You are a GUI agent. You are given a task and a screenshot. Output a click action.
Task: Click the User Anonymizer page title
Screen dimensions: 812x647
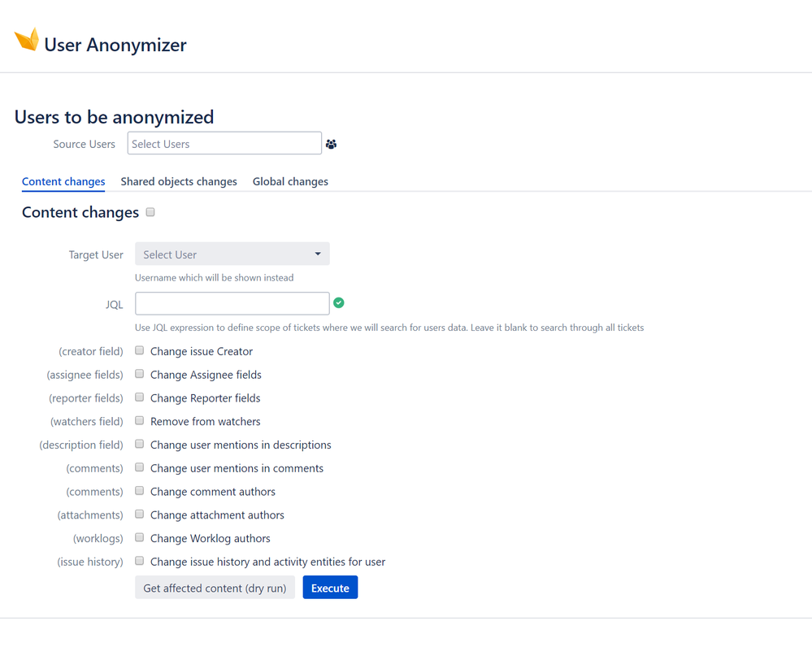point(115,45)
